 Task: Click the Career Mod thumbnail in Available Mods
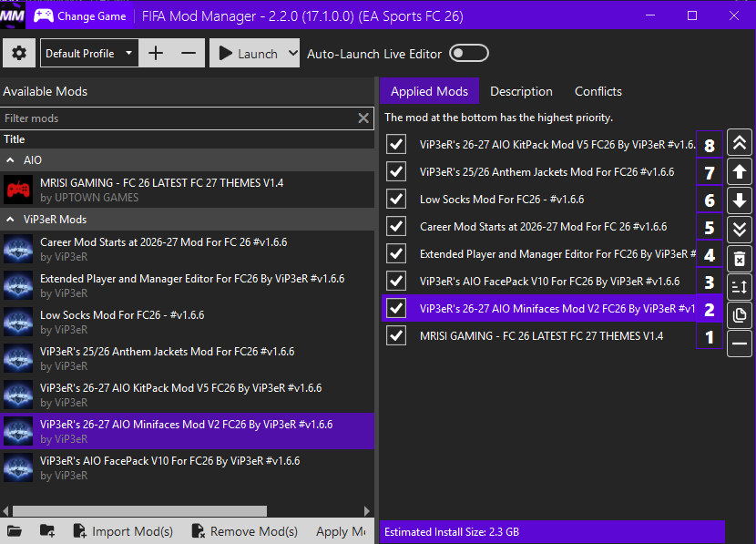tap(18, 249)
